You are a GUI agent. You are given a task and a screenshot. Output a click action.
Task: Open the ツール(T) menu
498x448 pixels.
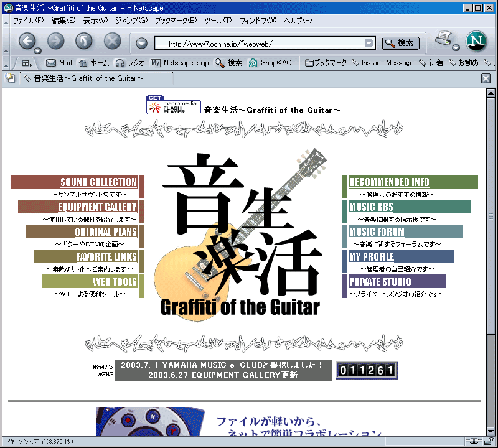pyautogui.click(x=218, y=21)
